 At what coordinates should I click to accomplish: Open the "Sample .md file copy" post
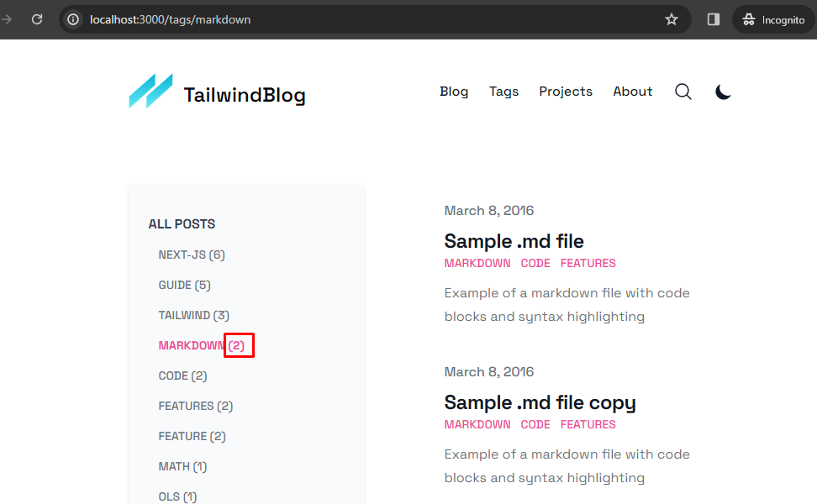pos(540,402)
